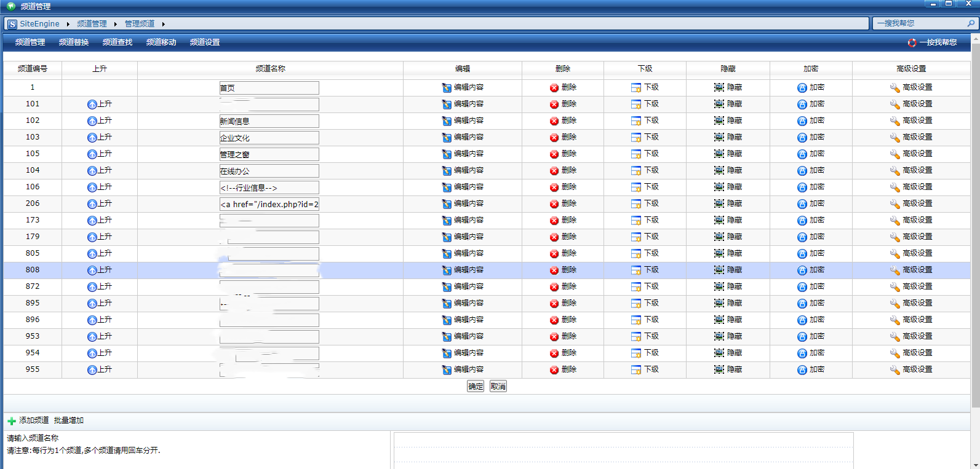
Task: Click sub-level icon in row 955
Action: point(636,370)
